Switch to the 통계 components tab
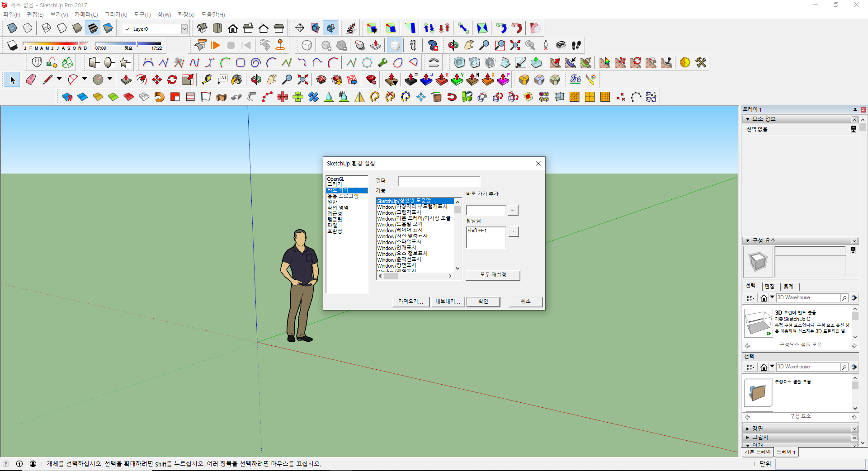 pos(788,287)
